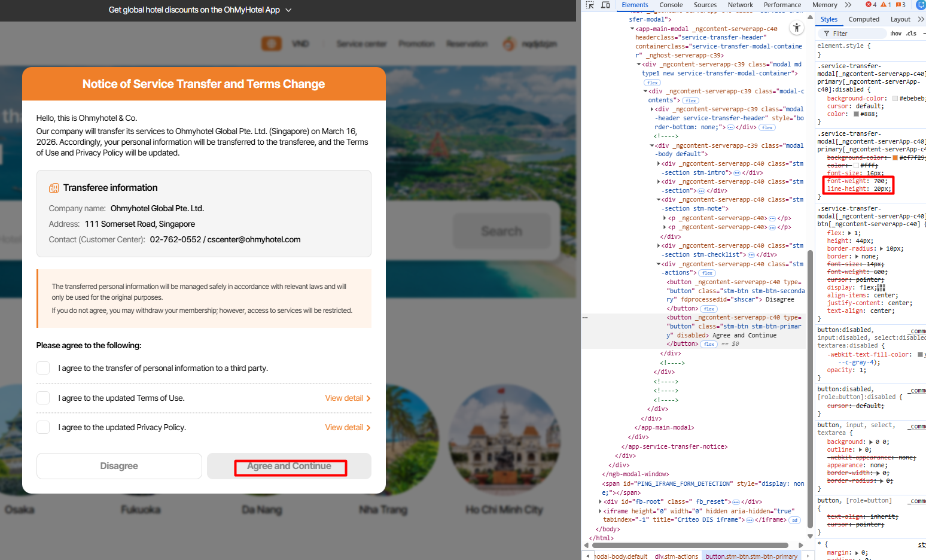Image resolution: width=926 pixels, height=560 pixels.
Task: Click the Agree and Continue button
Action: click(289, 466)
